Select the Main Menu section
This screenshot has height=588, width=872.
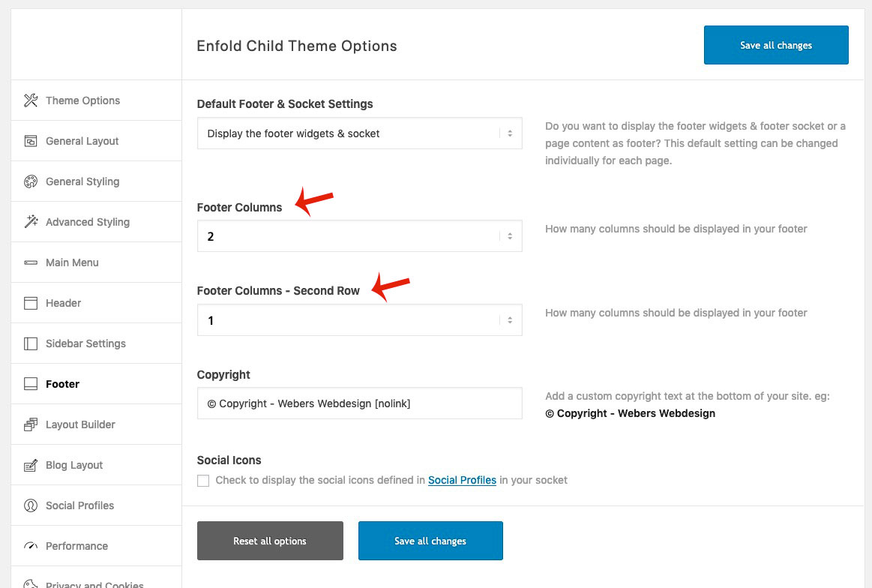96,262
